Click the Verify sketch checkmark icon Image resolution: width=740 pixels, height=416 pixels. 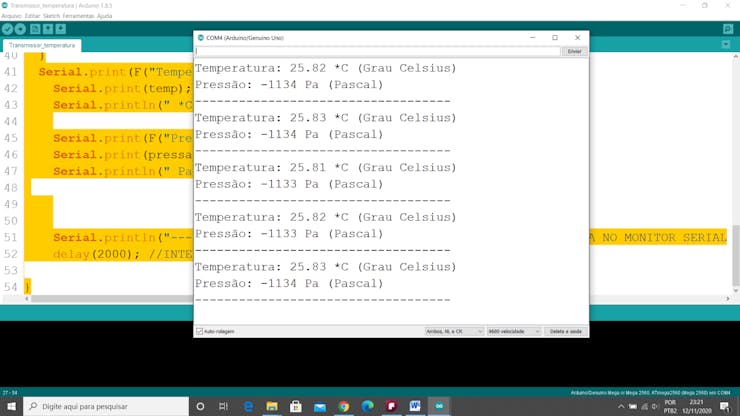(x=8, y=29)
